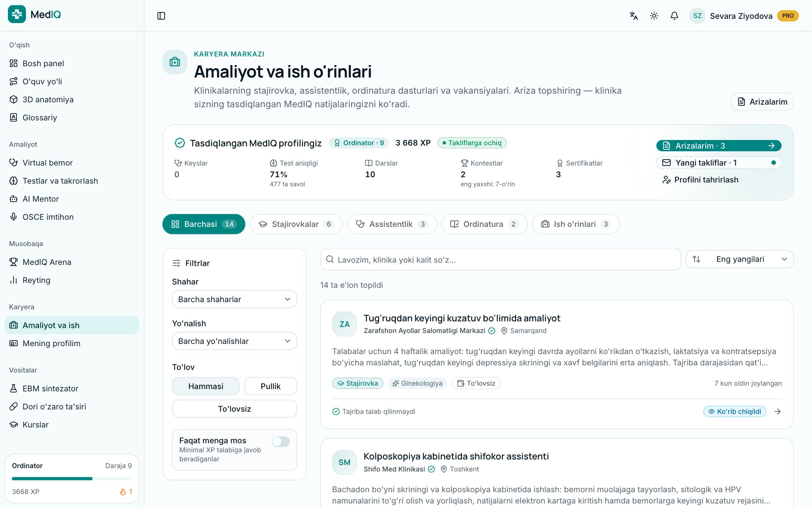
Task: Focus the Lavozim, klinika search field
Action: (500, 259)
